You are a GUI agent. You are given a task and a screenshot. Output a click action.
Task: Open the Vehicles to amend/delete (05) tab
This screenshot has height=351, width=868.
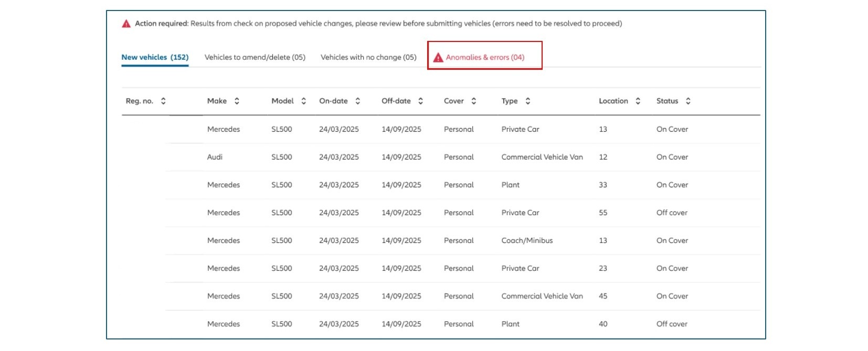[x=255, y=57]
